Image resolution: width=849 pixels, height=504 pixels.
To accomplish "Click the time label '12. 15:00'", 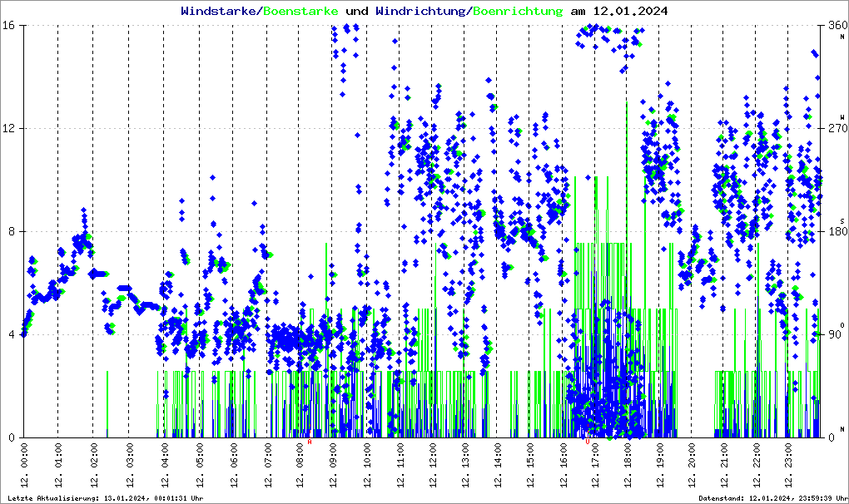I will [530, 465].
